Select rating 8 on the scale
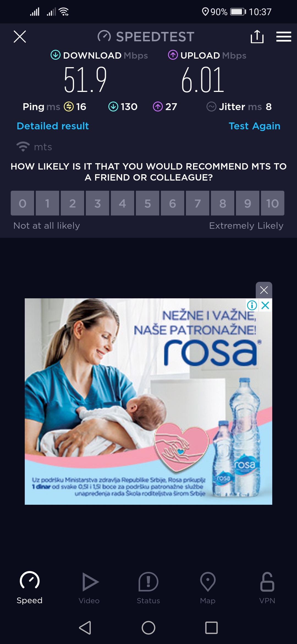Screen dimensions: 297x644 tap(223, 203)
